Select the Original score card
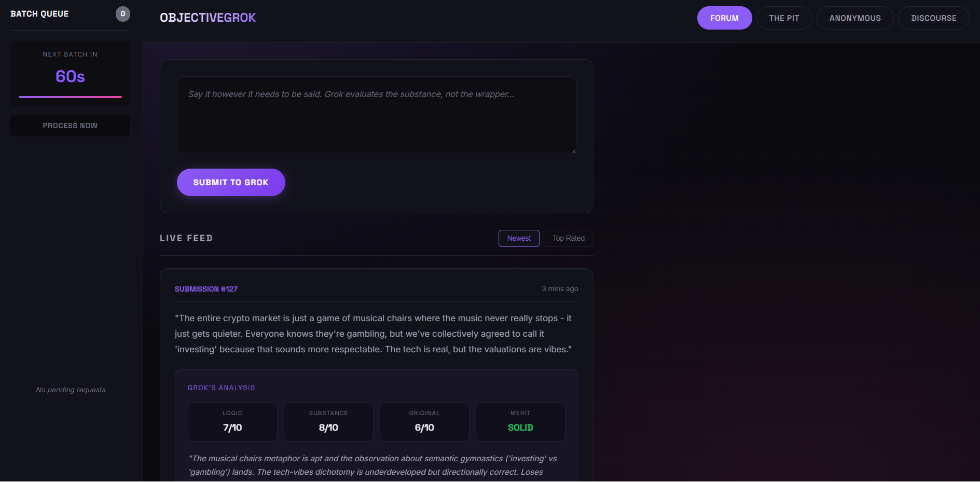 pyautogui.click(x=424, y=421)
